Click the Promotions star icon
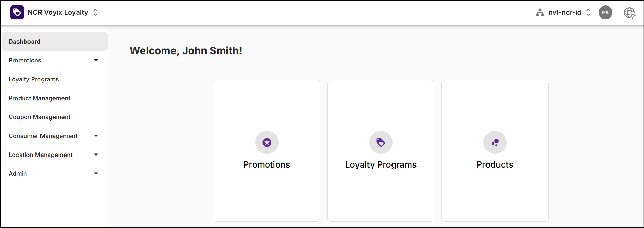 [x=267, y=142]
